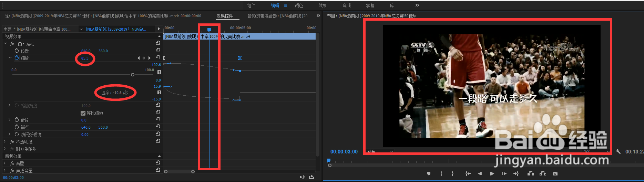
Task: Switch to 音频 workspace
Action: (x=346, y=6)
